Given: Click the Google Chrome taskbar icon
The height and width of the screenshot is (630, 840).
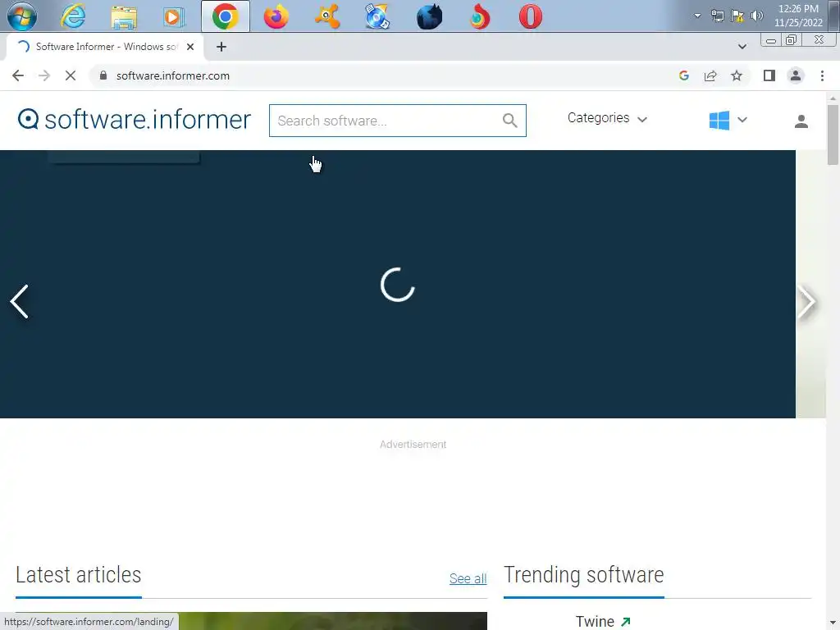Looking at the screenshot, I should click(225, 16).
